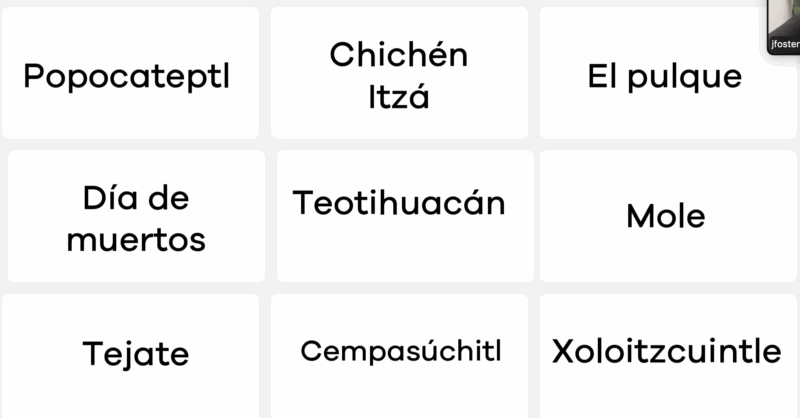Click the word Cempasúchitl

point(400,352)
